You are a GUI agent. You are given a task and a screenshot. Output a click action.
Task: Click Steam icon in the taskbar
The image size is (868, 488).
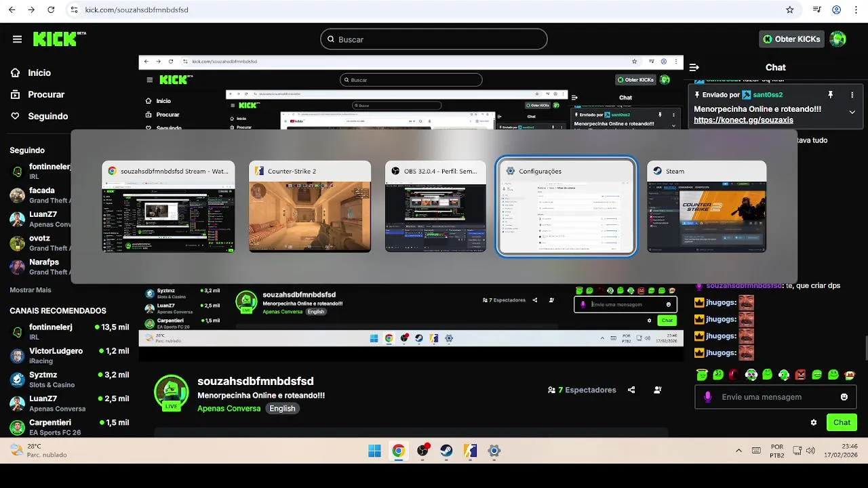(x=446, y=451)
